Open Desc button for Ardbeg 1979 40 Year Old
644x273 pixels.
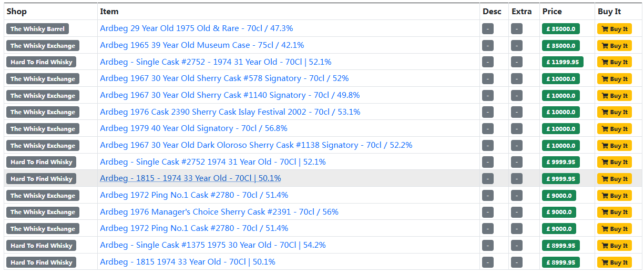coord(487,129)
